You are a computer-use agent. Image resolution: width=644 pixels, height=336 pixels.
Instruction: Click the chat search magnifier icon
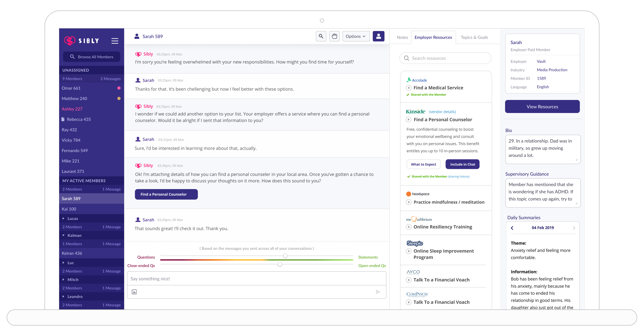tap(321, 36)
